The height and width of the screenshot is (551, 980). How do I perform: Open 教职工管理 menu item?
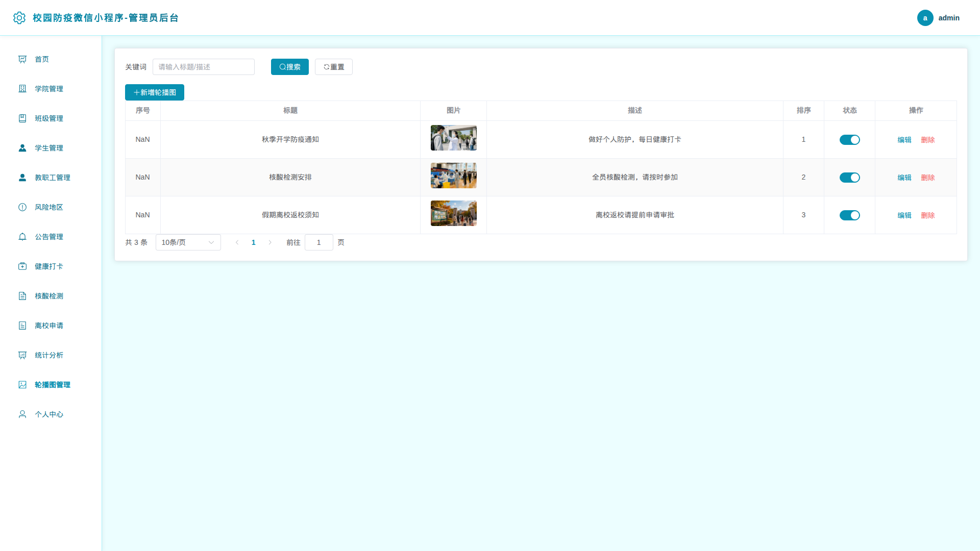click(x=51, y=178)
